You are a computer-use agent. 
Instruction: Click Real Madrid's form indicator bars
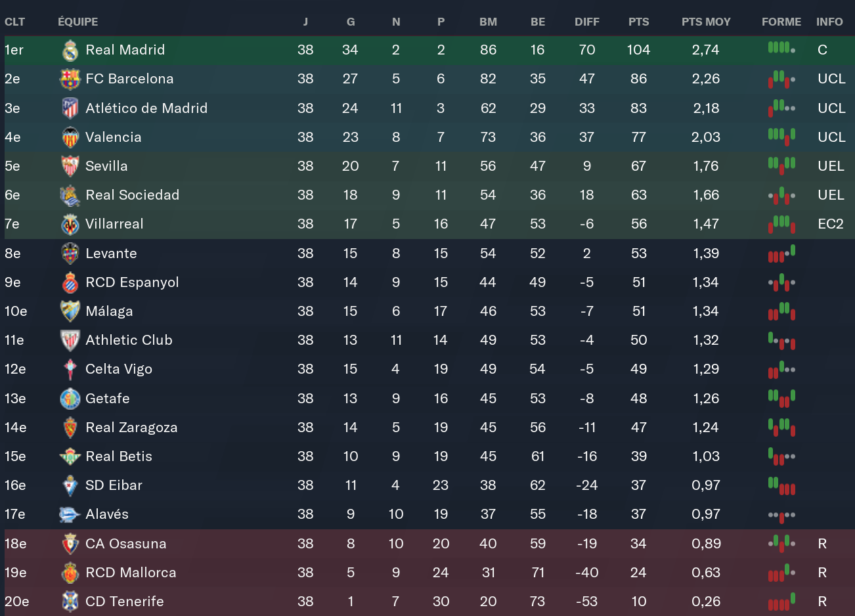click(781, 48)
